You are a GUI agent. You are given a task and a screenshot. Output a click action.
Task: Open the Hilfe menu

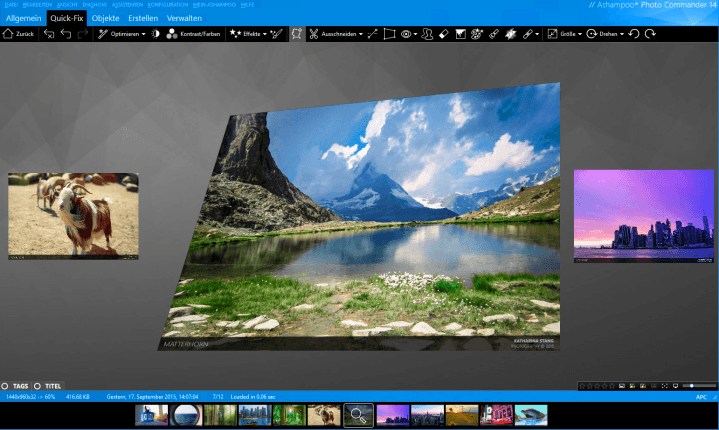coord(247,5)
